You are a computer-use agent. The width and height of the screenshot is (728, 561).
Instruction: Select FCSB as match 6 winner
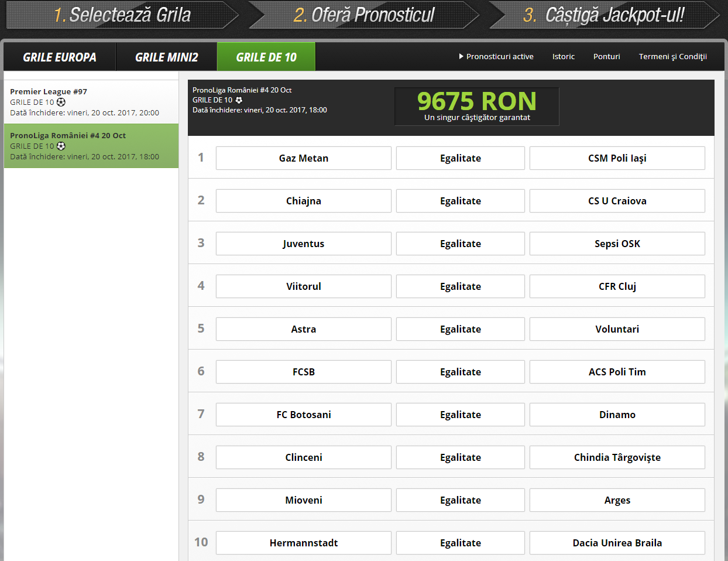[304, 372]
